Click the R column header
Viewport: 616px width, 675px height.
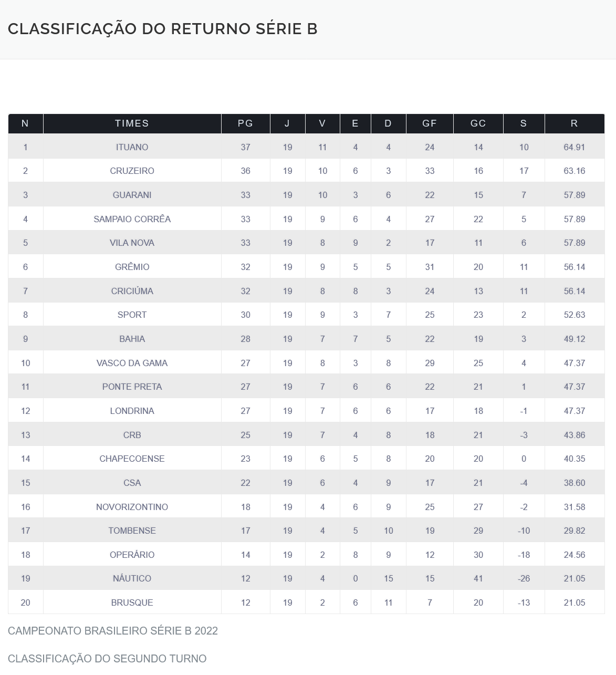574,123
